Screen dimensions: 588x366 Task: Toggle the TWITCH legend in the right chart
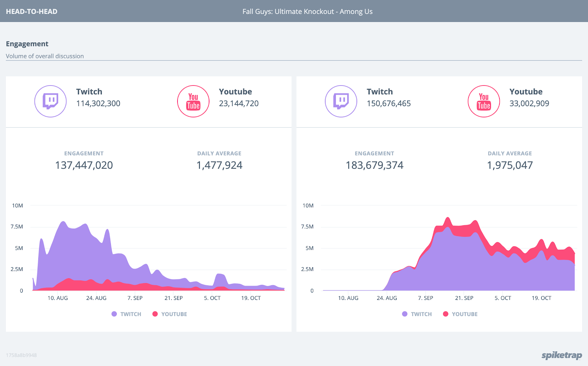click(x=417, y=314)
